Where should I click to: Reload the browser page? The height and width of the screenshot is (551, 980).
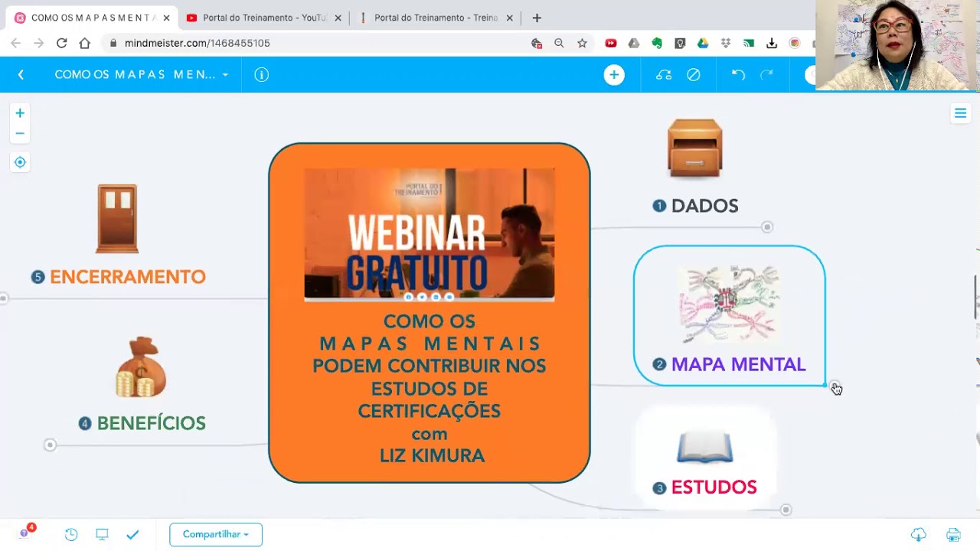point(62,43)
